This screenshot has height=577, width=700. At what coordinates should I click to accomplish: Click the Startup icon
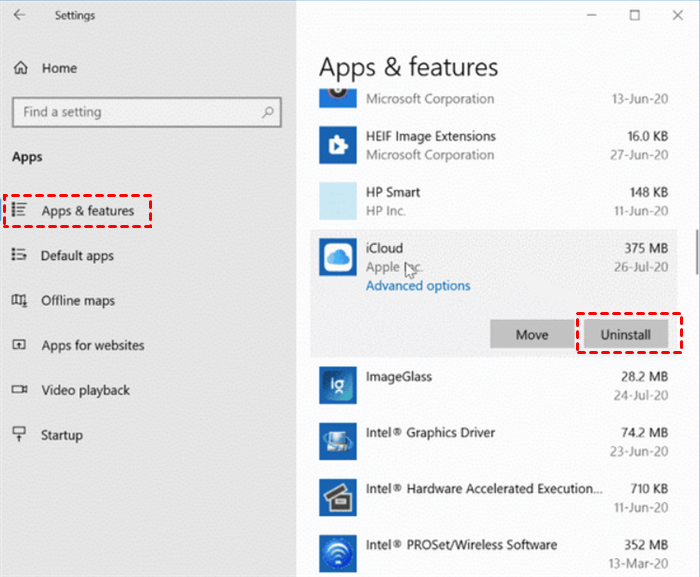tap(19, 434)
